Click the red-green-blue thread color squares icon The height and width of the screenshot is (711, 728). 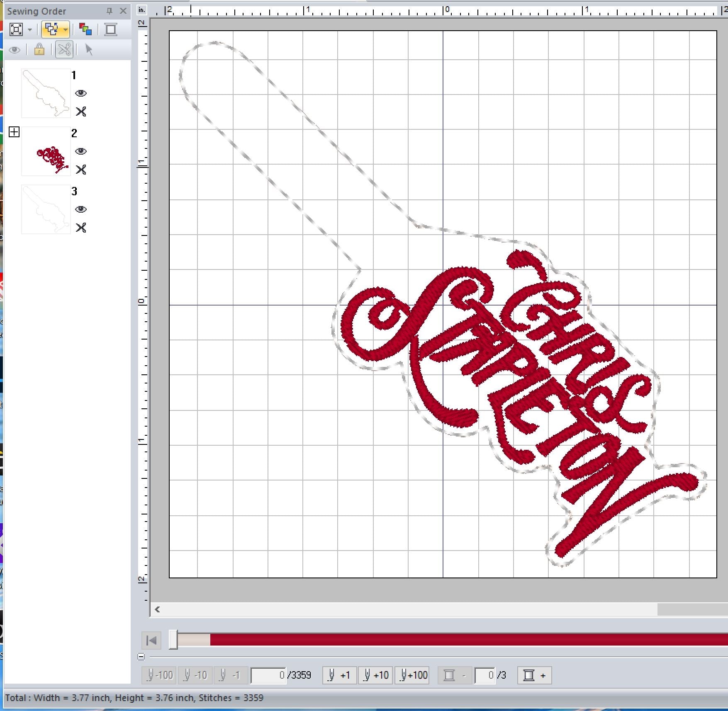point(85,29)
